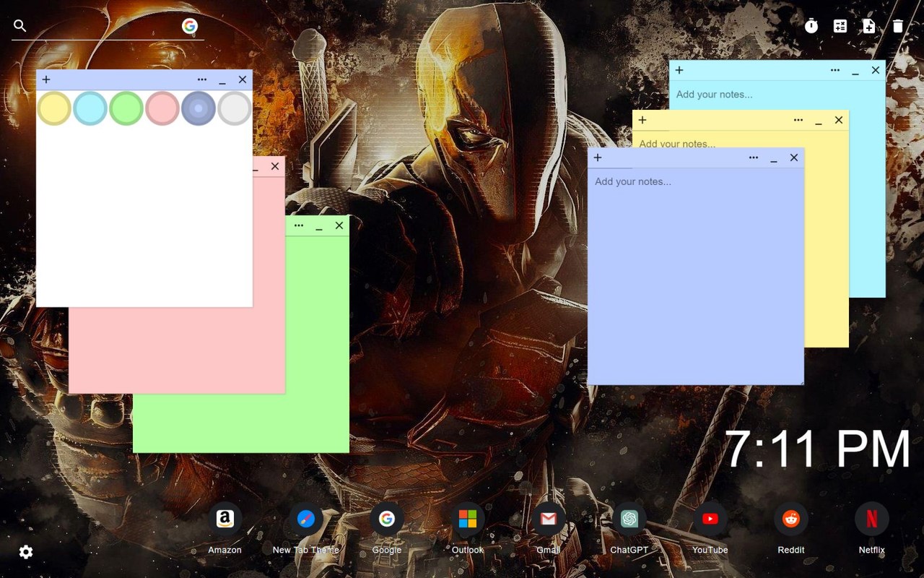Open the calculator tool
924x578 pixels.
[x=840, y=26]
